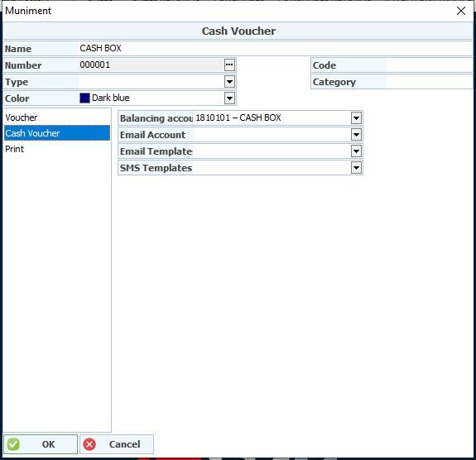Click the Dark blue color name text
The width and height of the screenshot is (476, 460).
(x=111, y=98)
